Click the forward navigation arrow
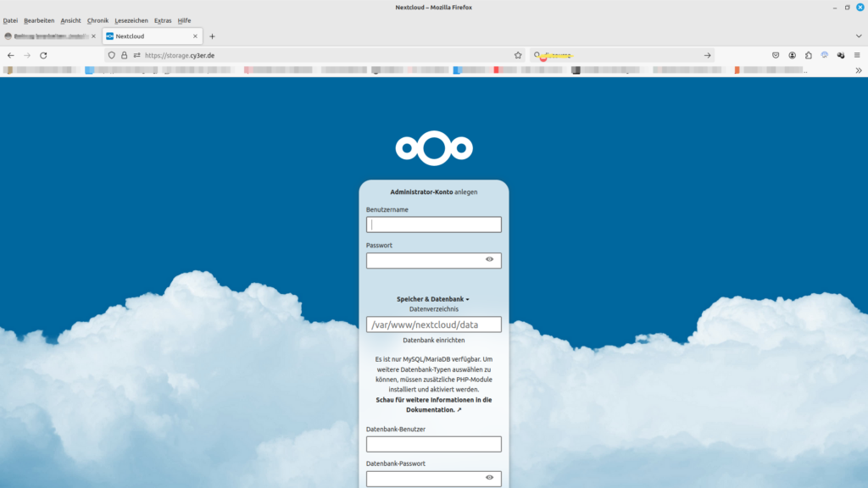The height and width of the screenshot is (488, 868). point(27,55)
